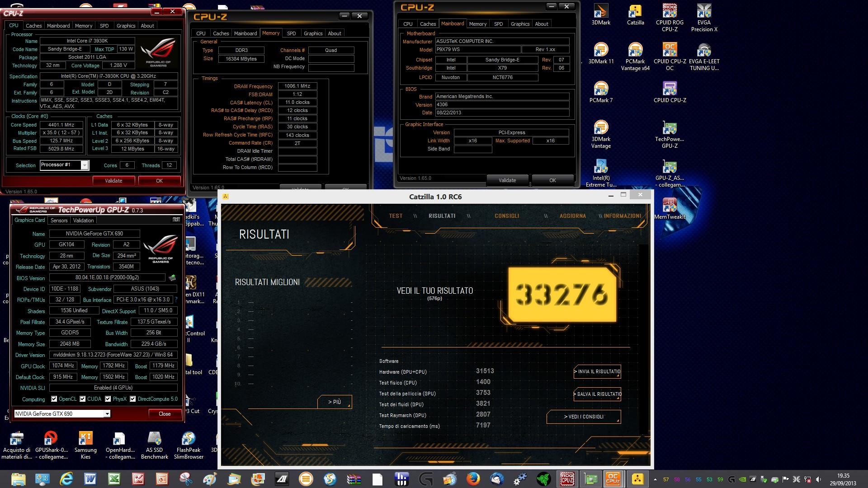Launch EVGA Precision X from the desktop
868x488 pixels.
pos(704,18)
